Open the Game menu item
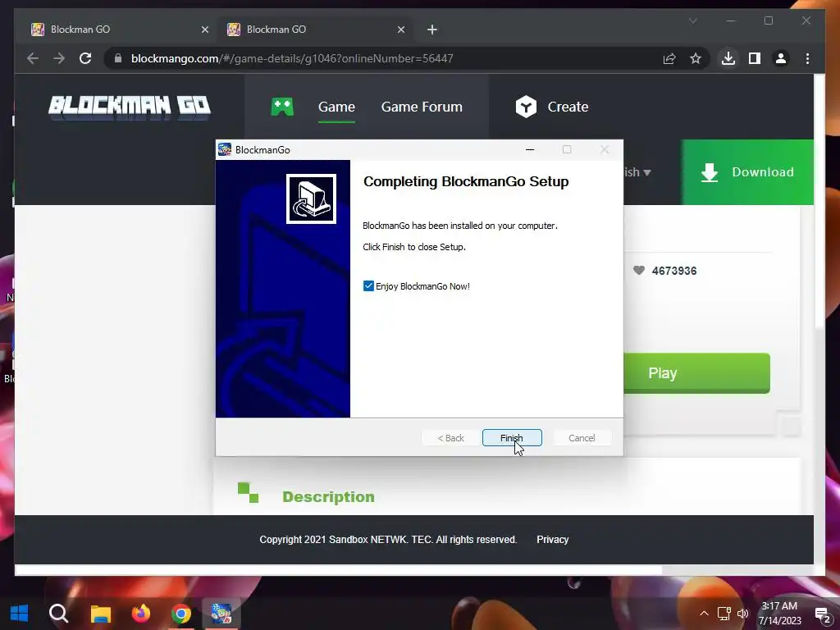840x630 pixels. pyautogui.click(x=336, y=107)
